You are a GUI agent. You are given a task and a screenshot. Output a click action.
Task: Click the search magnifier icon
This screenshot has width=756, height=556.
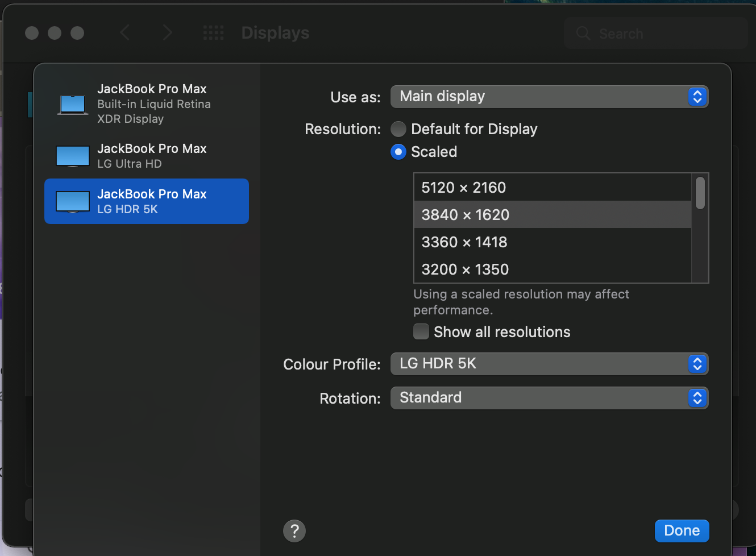coord(583,34)
